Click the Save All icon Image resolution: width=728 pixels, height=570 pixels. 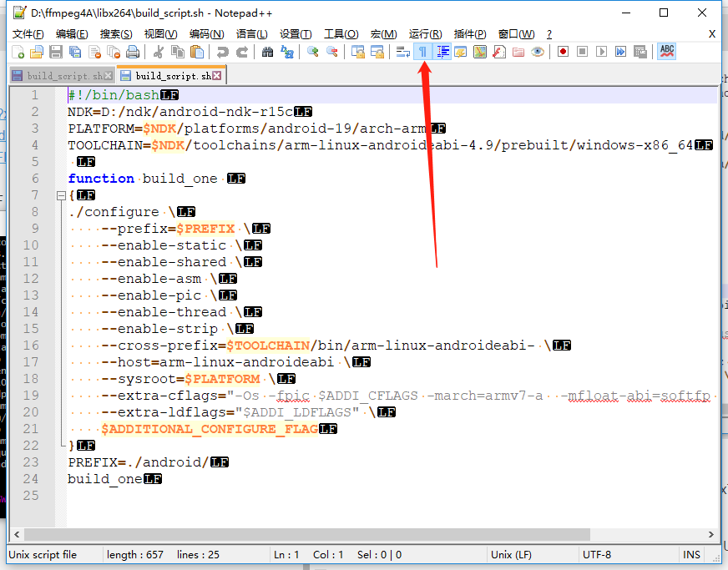pos(75,52)
